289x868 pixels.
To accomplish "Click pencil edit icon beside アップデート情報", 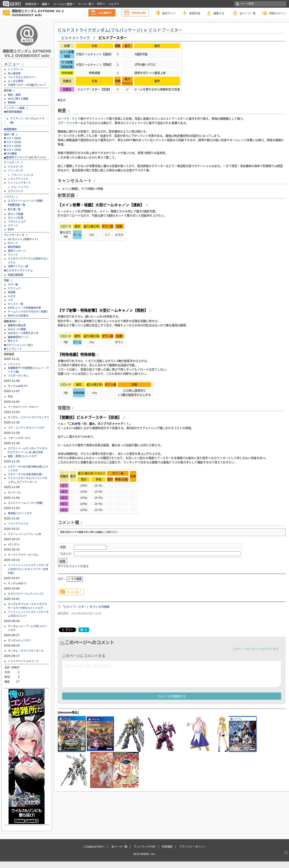I will point(27,108).
